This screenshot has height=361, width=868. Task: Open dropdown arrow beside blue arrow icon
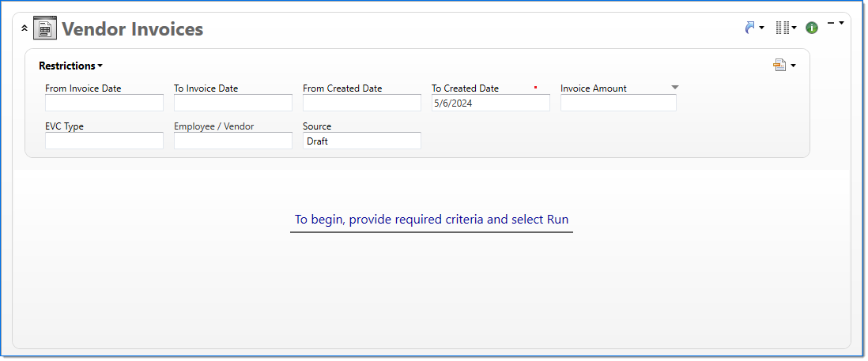(x=762, y=28)
